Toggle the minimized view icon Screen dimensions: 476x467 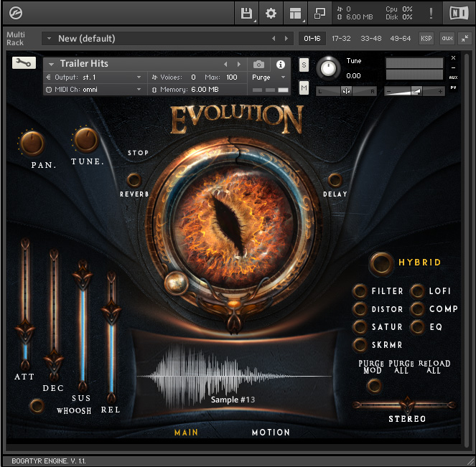point(319,14)
